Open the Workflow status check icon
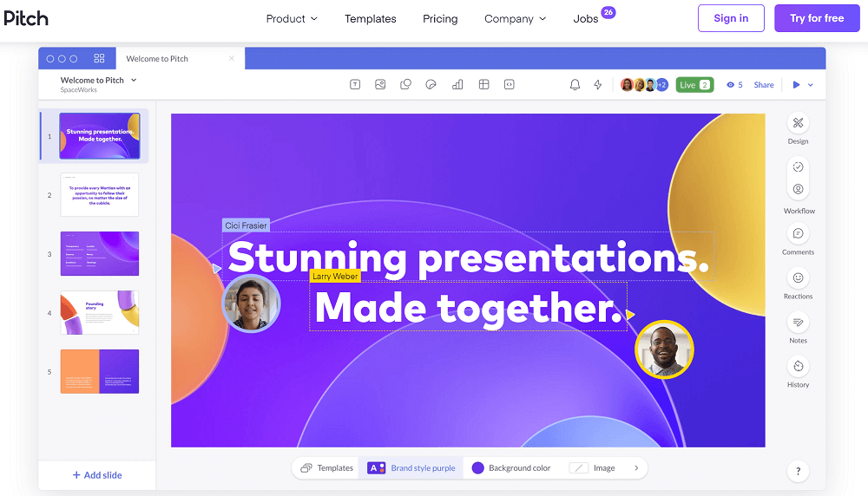This screenshot has width=868, height=496. pyautogui.click(x=798, y=167)
